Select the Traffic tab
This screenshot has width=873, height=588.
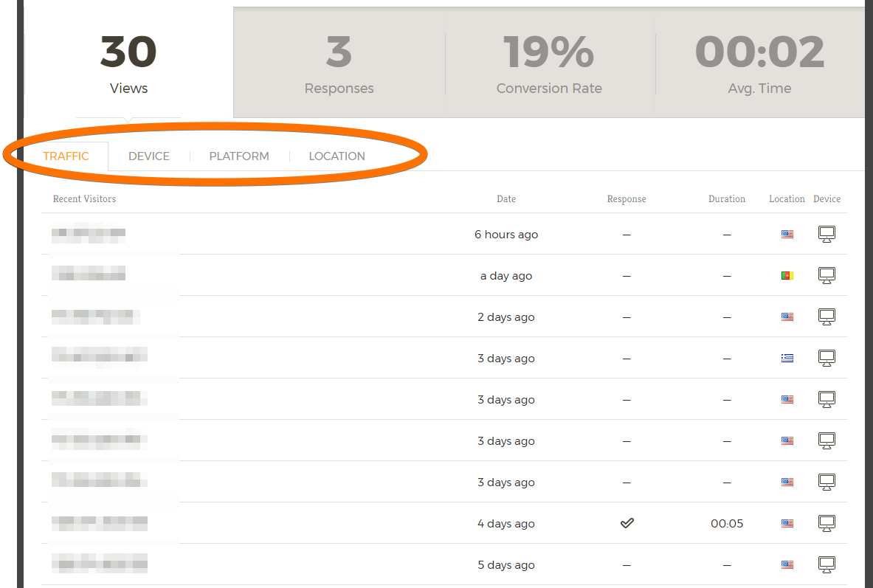coord(66,156)
